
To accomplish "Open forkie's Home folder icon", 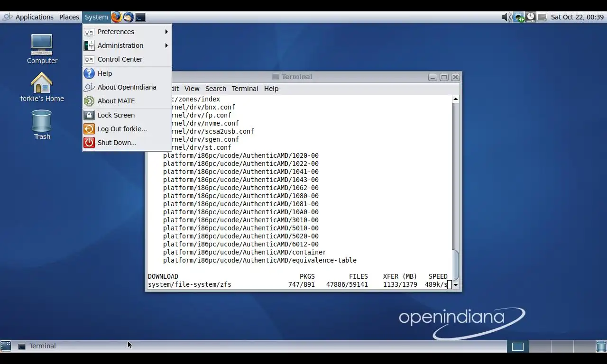I will 42,87.
